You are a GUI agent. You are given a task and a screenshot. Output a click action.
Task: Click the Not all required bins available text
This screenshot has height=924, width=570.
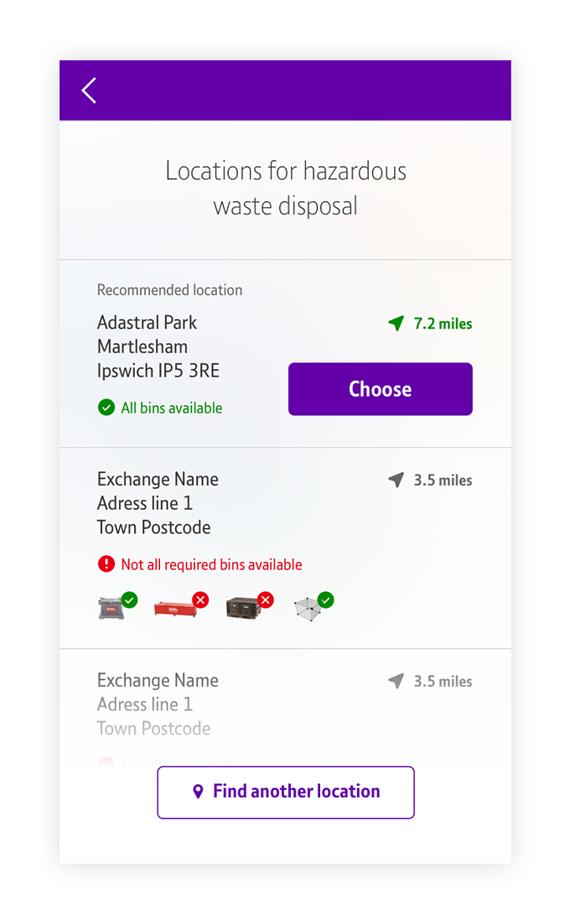[211, 564]
